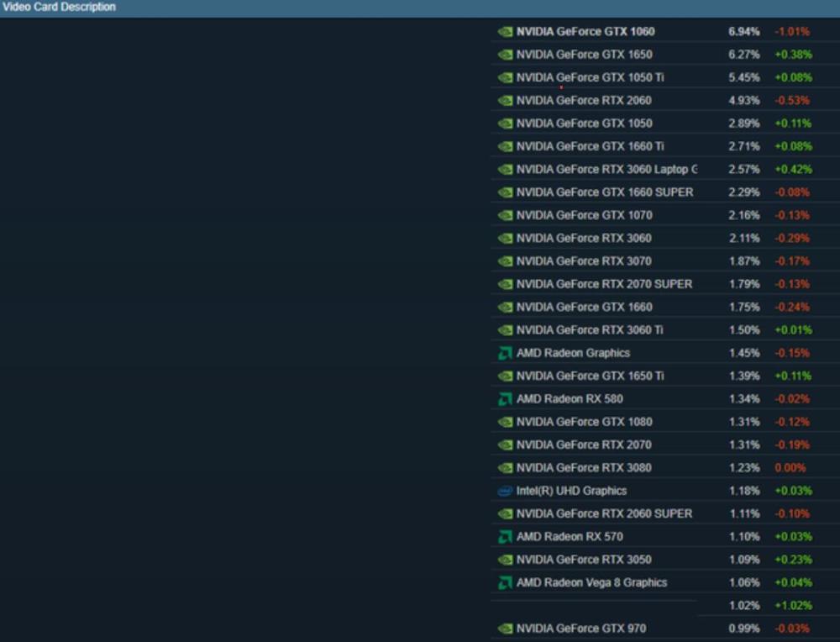Click the 6.94% share for GTX 1060
Screen dimensions: 840x642
744,32
